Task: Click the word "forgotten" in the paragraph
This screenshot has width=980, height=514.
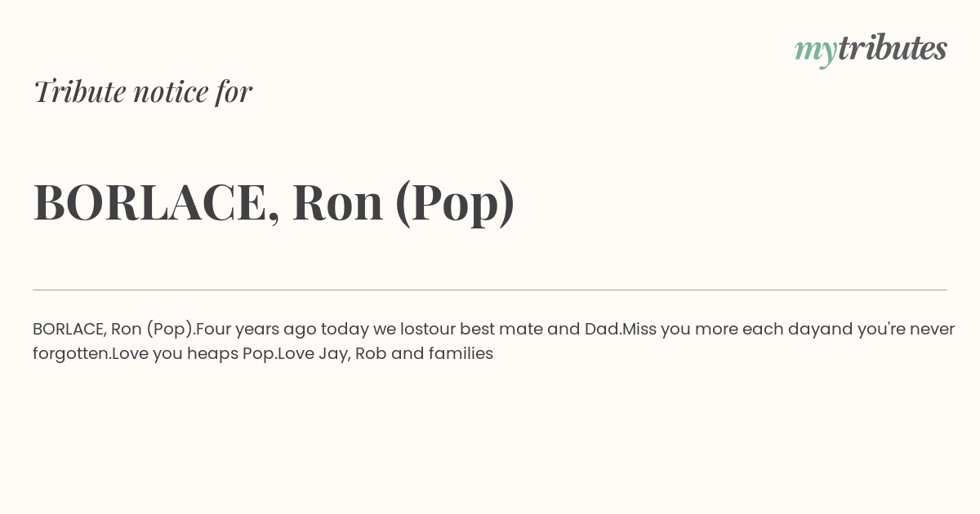Action: (70, 354)
